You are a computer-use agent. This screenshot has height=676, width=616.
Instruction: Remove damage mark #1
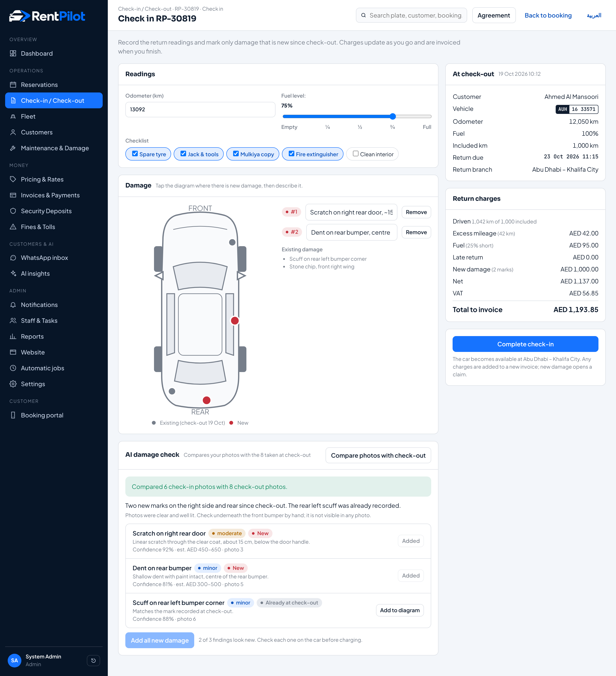click(x=416, y=212)
